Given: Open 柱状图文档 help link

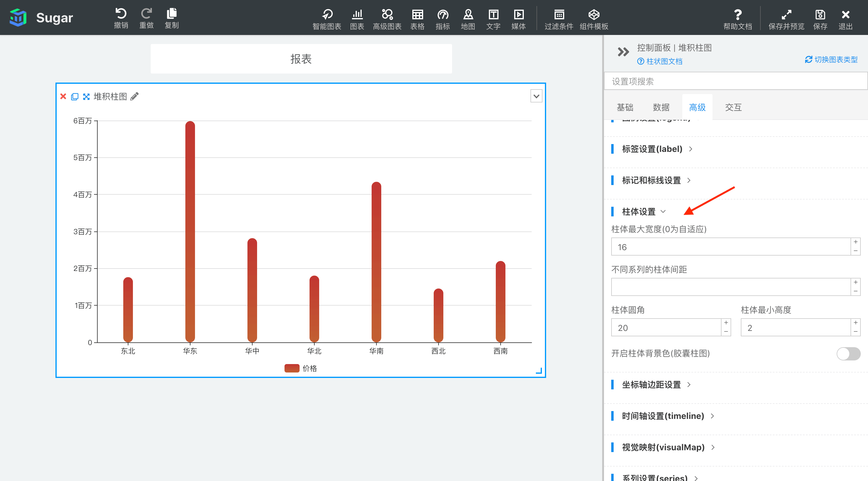Looking at the screenshot, I should coord(660,61).
